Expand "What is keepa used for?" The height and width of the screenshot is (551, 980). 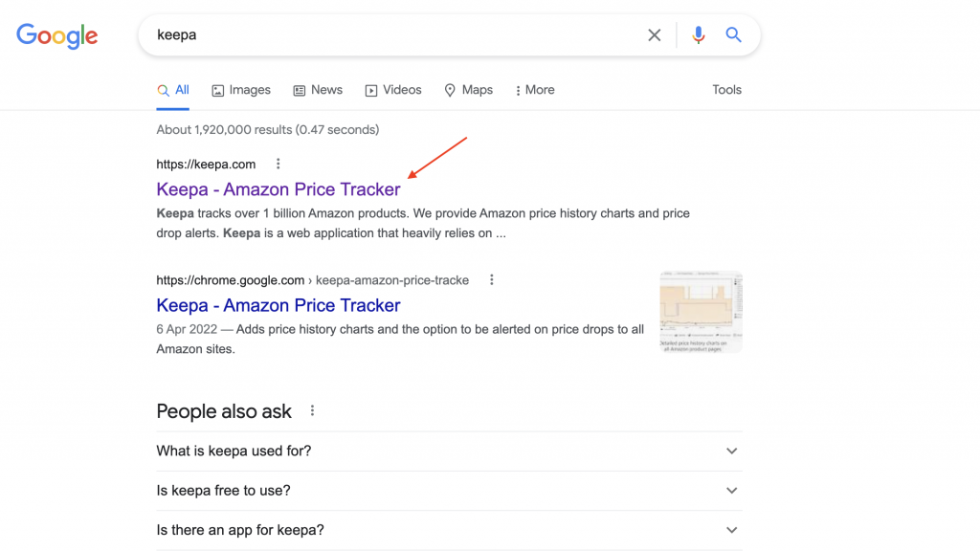coord(732,451)
